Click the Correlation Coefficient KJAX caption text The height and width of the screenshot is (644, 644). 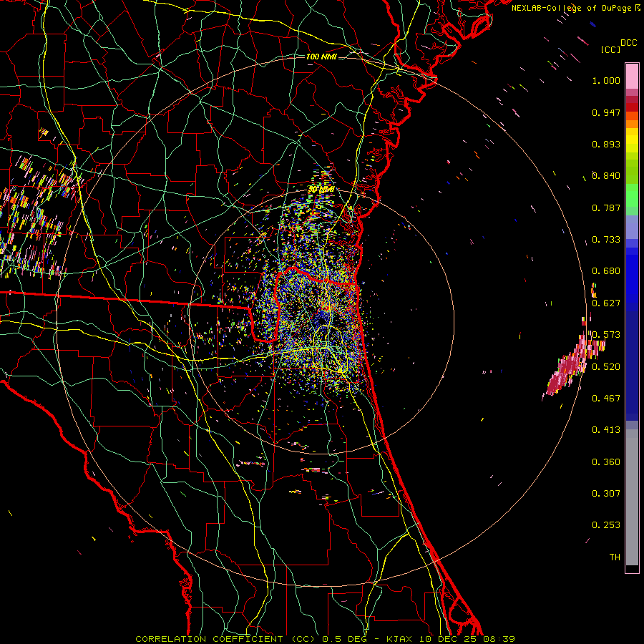click(325, 639)
